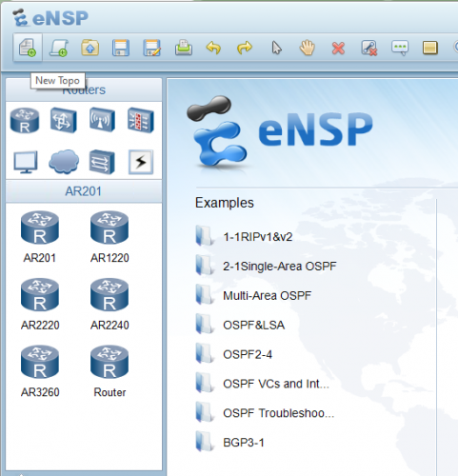Choose the Cloud device category icon
This screenshot has width=458, height=476.
click(x=64, y=162)
